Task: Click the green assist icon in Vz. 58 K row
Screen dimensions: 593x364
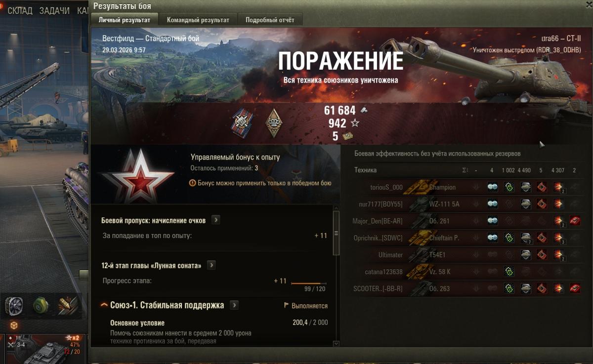Action: [508, 272]
